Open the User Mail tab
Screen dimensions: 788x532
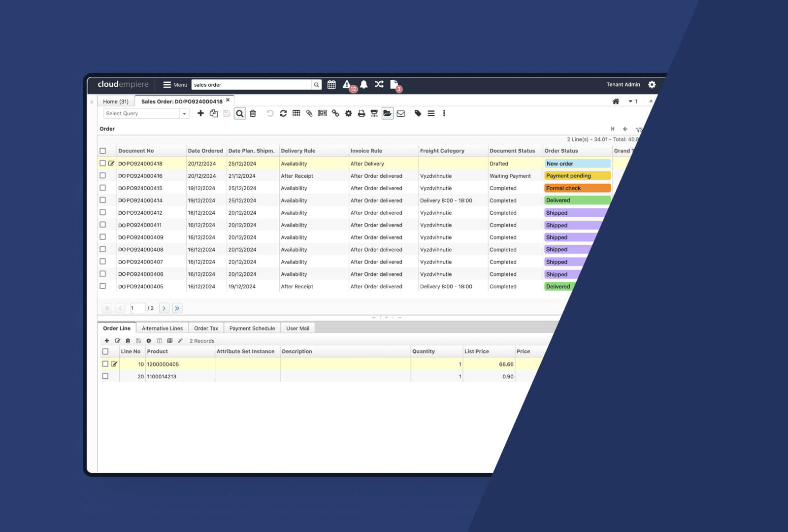click(x=298, y=328)
